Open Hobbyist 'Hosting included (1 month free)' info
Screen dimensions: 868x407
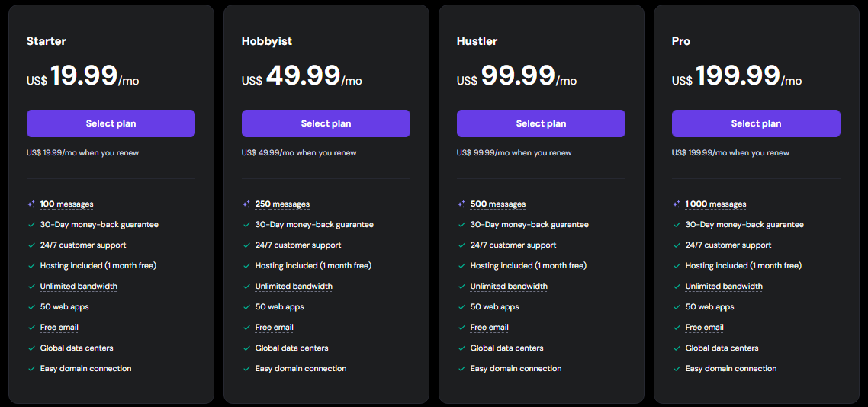(x=313, y=266)
